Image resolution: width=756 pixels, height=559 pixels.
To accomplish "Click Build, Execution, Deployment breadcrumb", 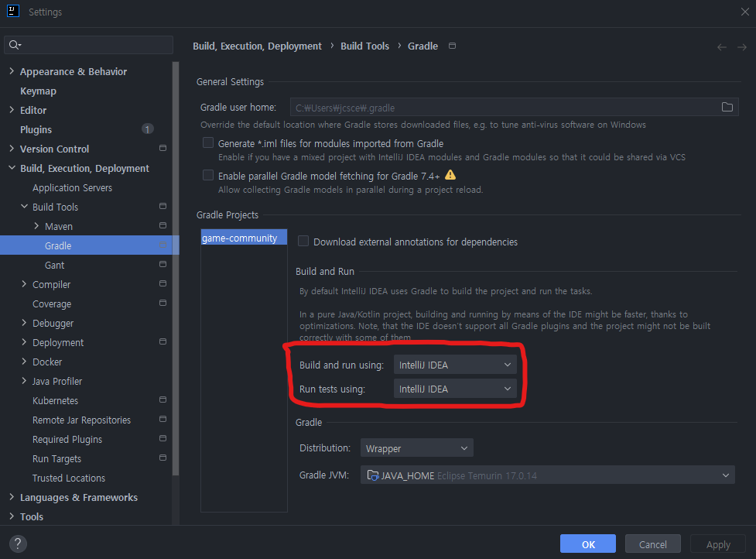I will [x=257, y=46].
